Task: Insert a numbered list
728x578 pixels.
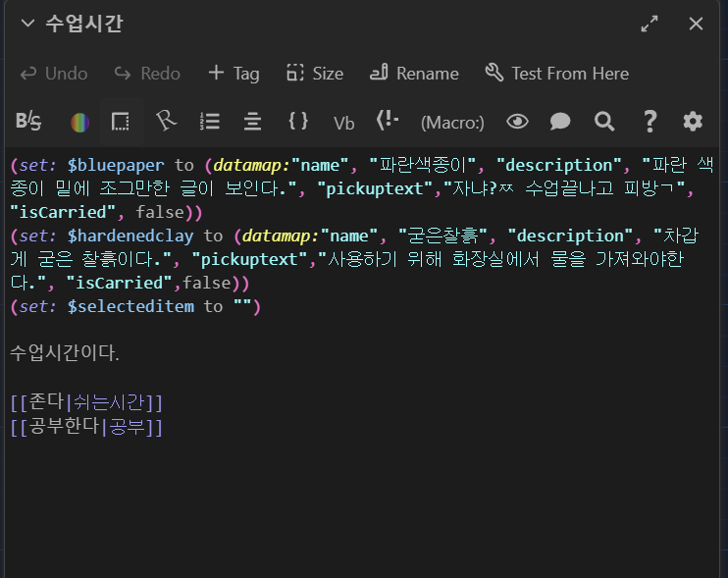Action: coord(209,121)
